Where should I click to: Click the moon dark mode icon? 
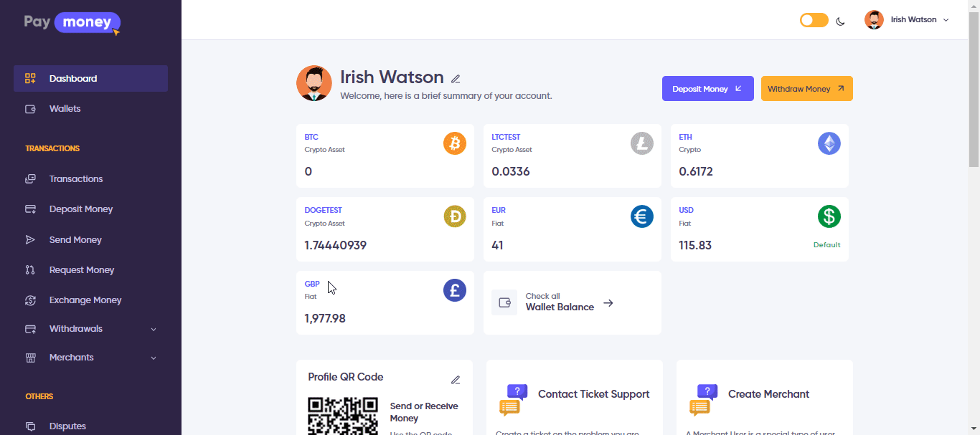pyautogui.click(x=841, y=21)
